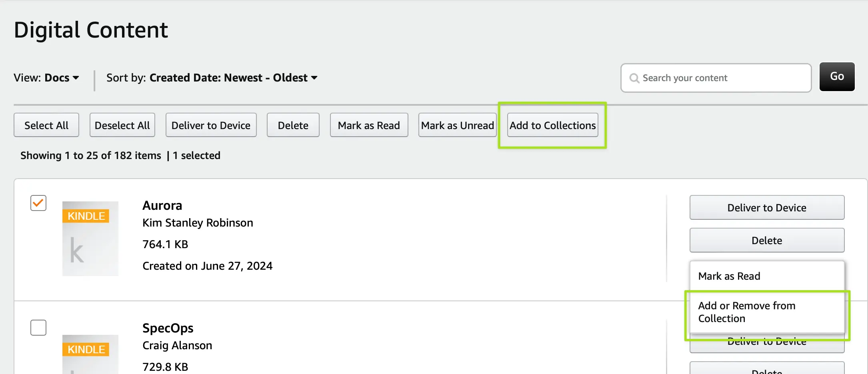Choose Mark as Read from the popup menu
This screenshot has width=868, height=374.
coord(729,276)
